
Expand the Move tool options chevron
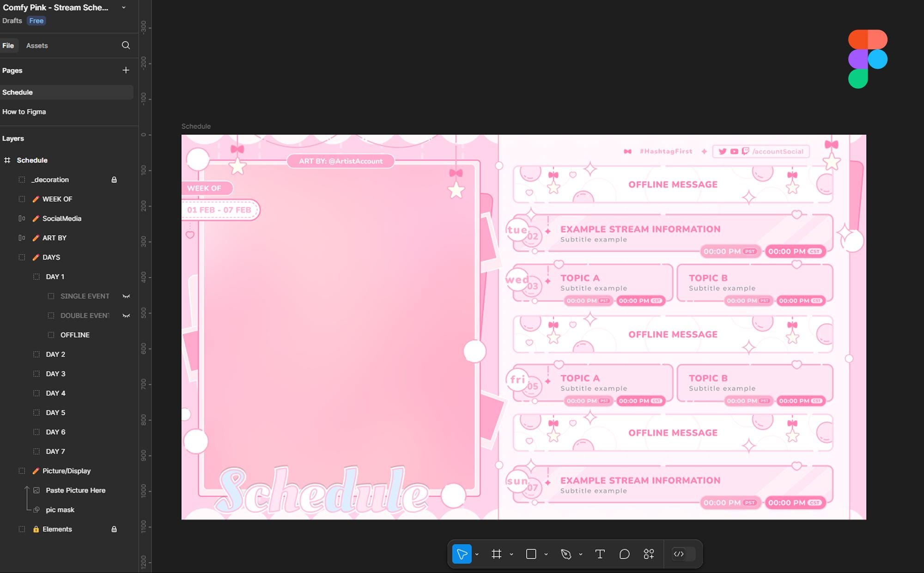coord(477,554)
